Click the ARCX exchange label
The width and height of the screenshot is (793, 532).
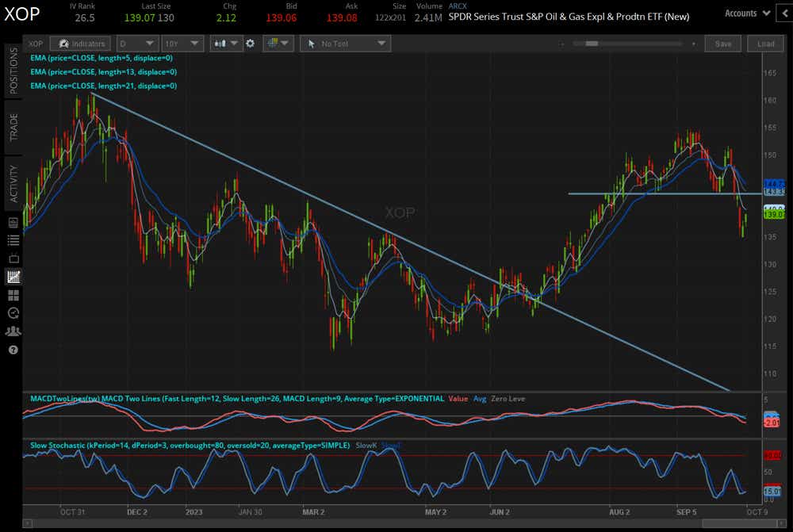[x=458, y=6]
